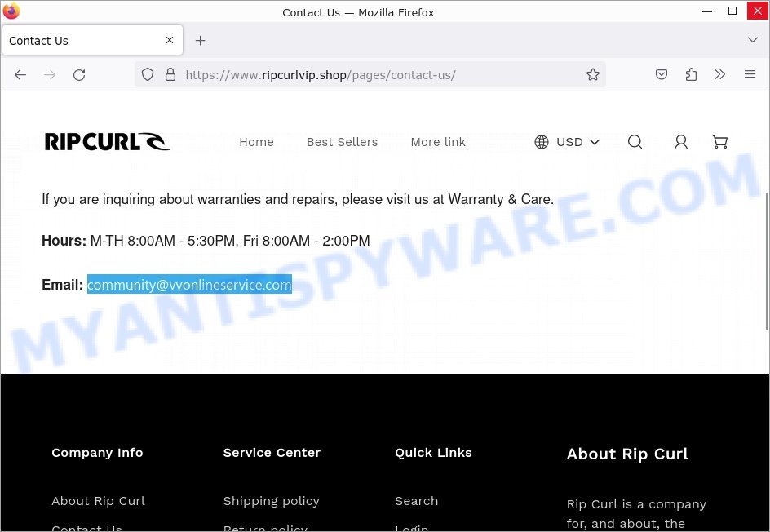Click the Hours text line
Image resolution: width=770 pixels, height=532 pixels.
pyautogui.click(x=206, y=241)
